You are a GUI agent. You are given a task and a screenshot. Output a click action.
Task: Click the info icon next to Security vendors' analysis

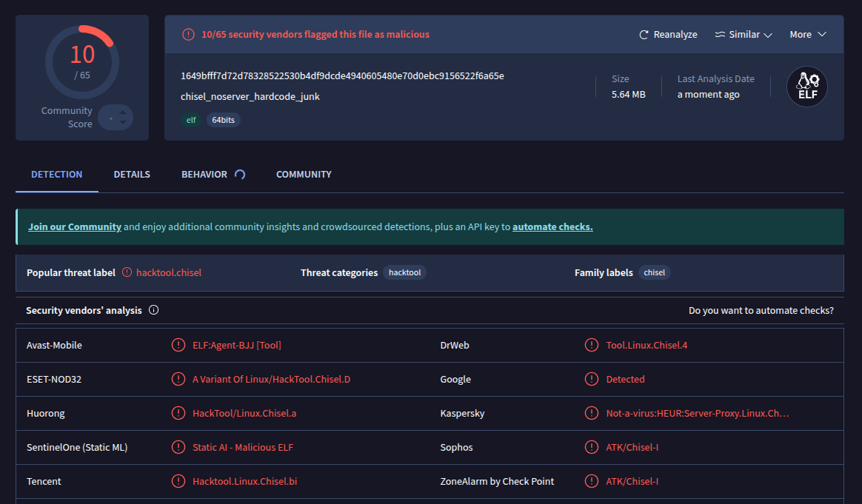tap(154, 310)
